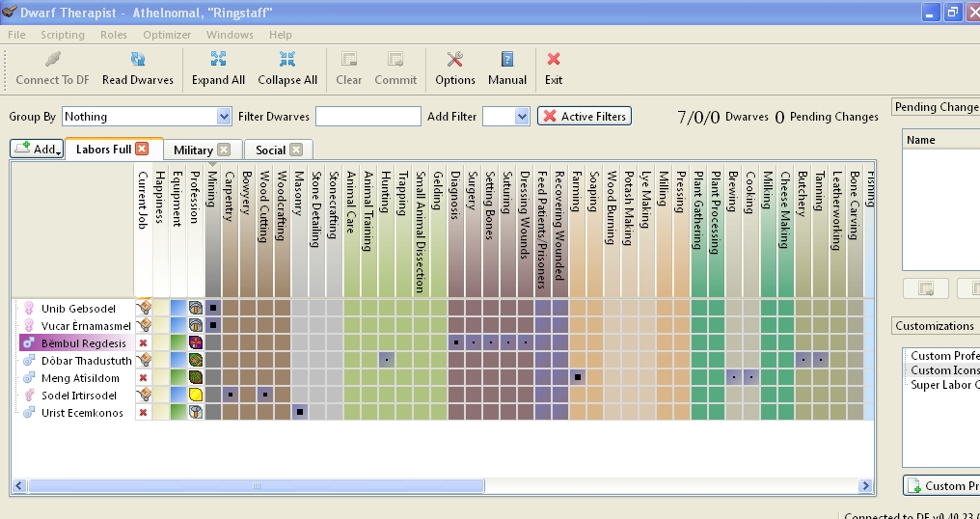
Task: Open the Optimizer menu
Action: [x=167, y=35]
